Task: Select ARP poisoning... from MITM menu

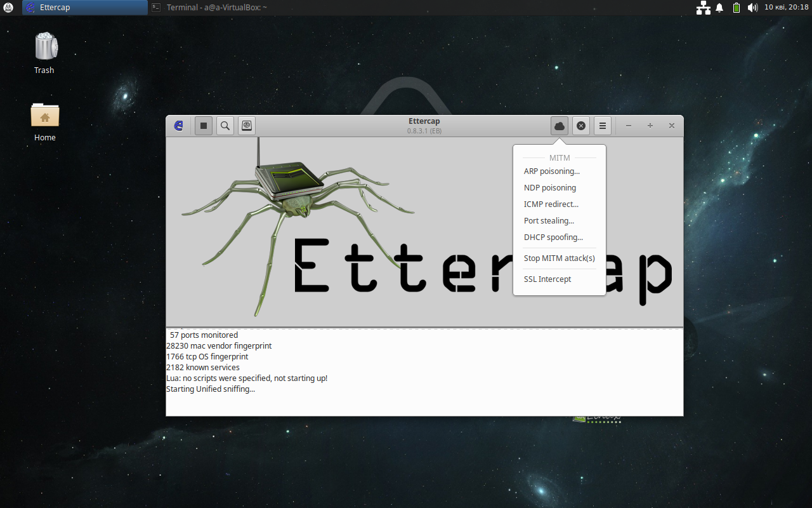Action: click(552, 171)
